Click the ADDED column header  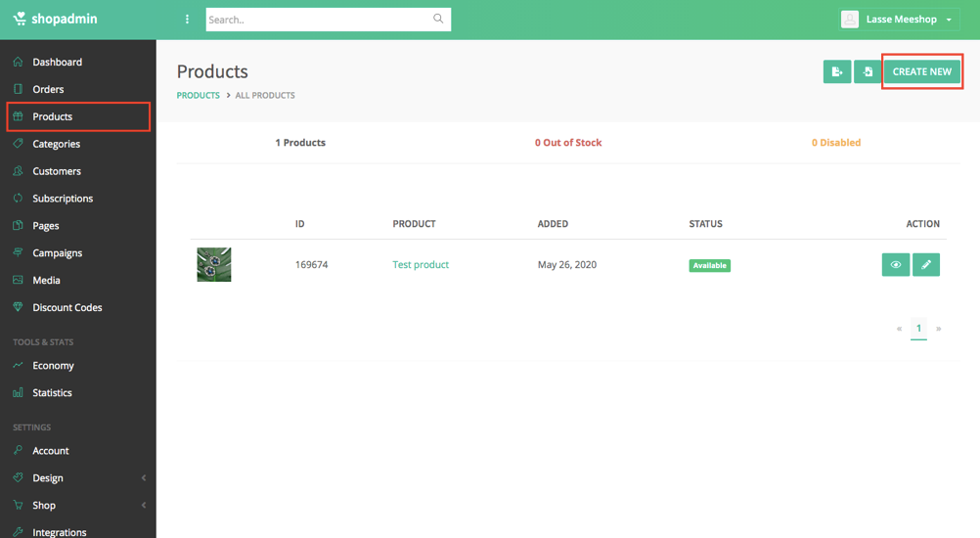(x=554, y=224)
